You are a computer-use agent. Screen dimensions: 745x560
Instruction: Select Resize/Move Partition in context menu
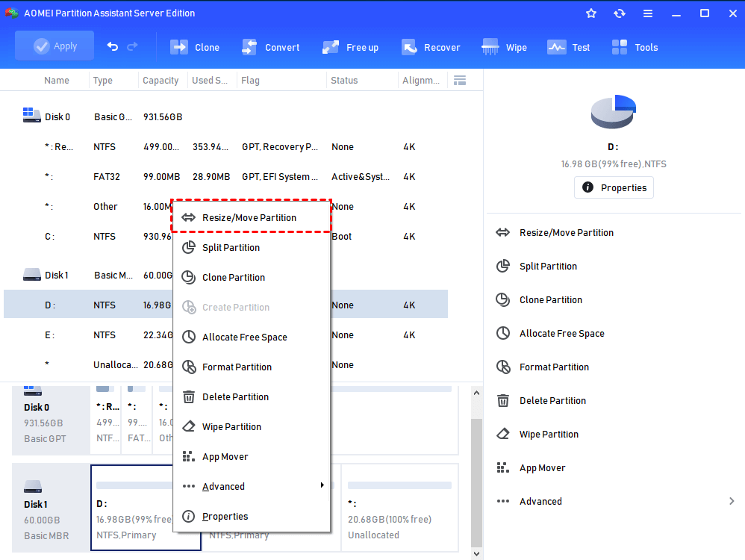251,217
